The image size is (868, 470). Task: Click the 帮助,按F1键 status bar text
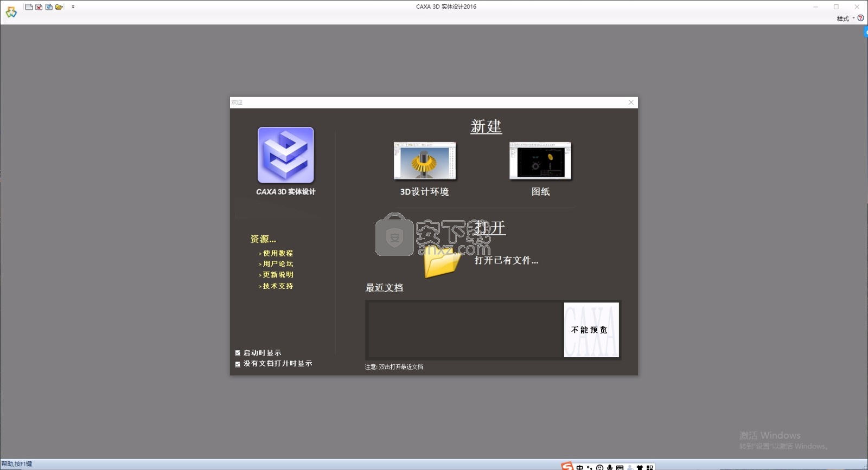click(17, 464)
